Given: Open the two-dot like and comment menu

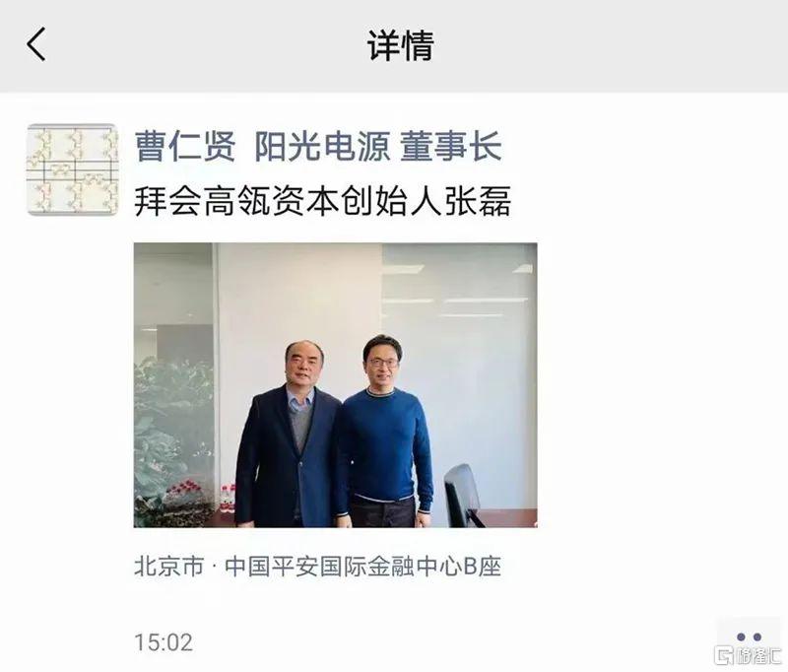Looking at the screenshot, I should 749,637.
